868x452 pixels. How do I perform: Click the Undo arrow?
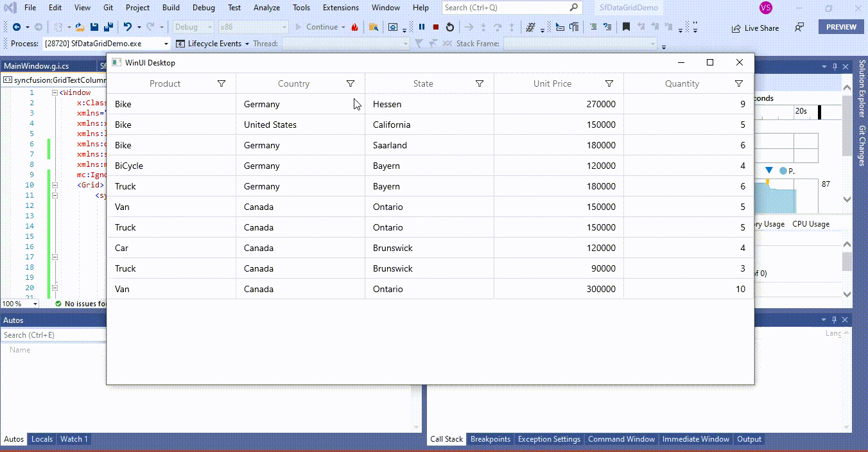point(128,27)
